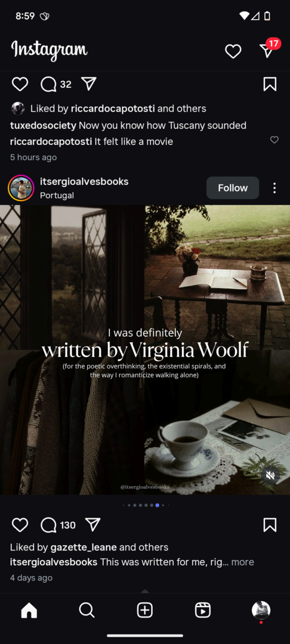Open options menu for itsergioalvesbooks post
Viewport: 290px width, 644px height.
coord(274,188)
